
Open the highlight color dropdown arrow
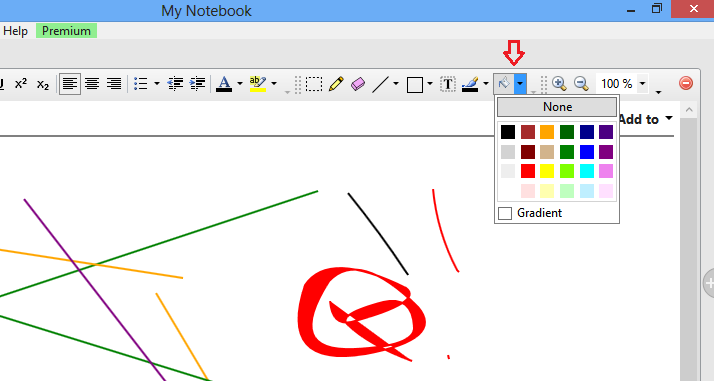coord(274,84)
